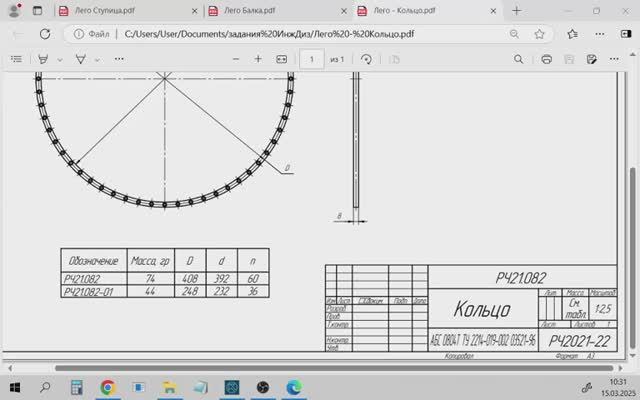Close the Лего Балка.pdf tab

344,11
